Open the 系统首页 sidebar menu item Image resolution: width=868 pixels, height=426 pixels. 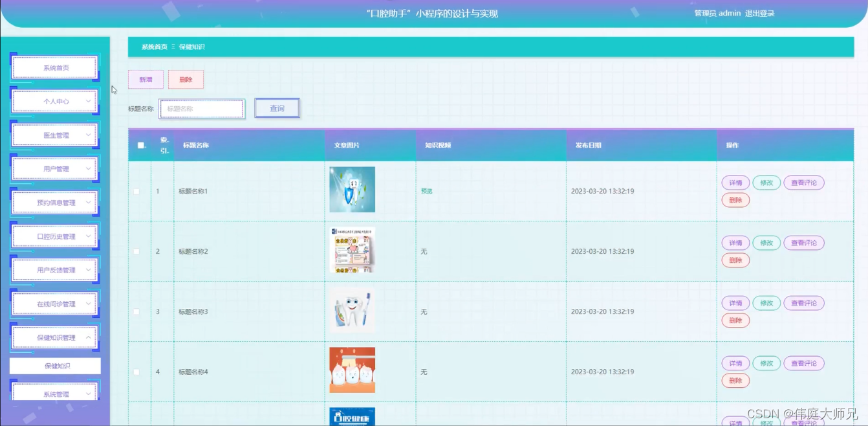pos(56,68)
